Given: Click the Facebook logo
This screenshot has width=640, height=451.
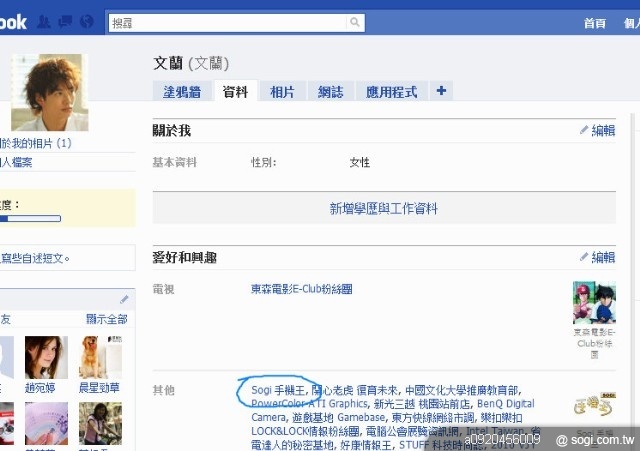Looking at the screenshot, I should tap(13, 22).
